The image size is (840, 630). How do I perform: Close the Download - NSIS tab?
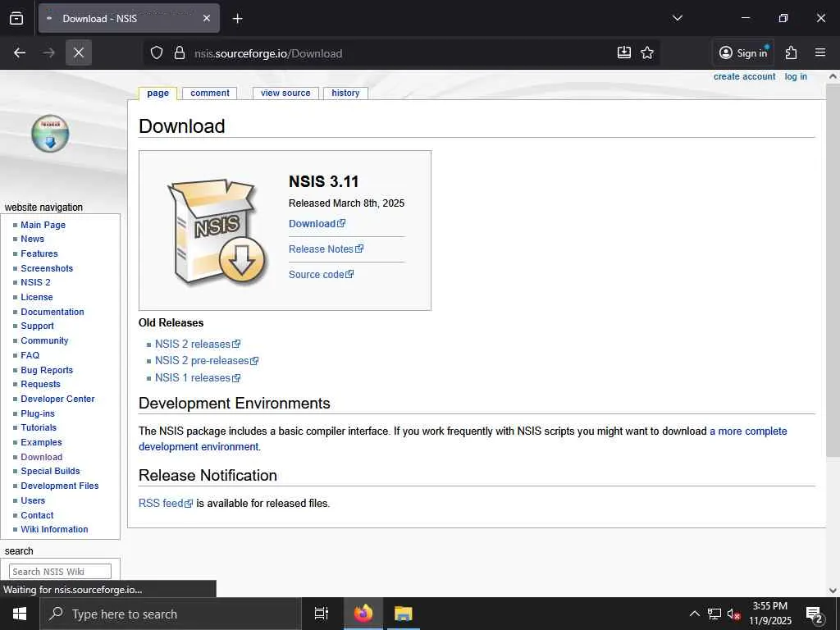(207, 18)
